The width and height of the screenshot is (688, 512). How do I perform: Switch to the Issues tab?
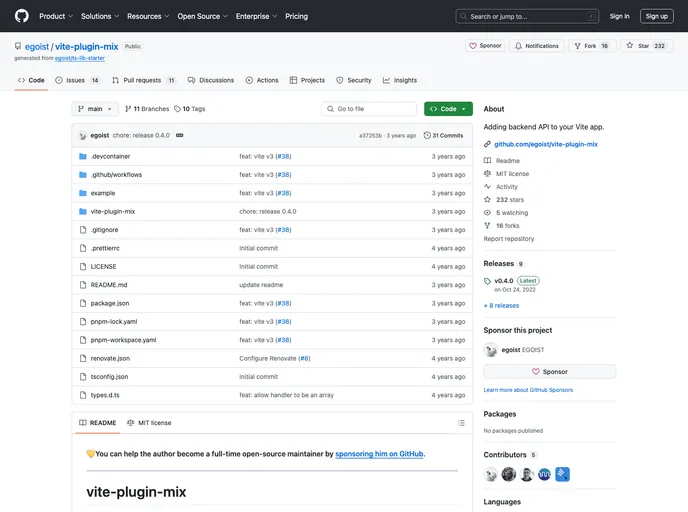point(77,80)
